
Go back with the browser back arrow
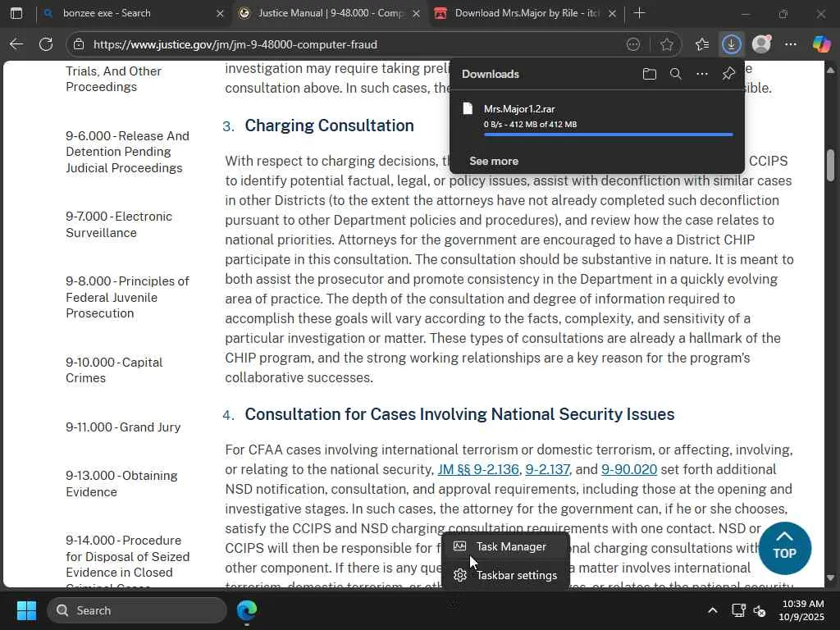pos(16,44)
